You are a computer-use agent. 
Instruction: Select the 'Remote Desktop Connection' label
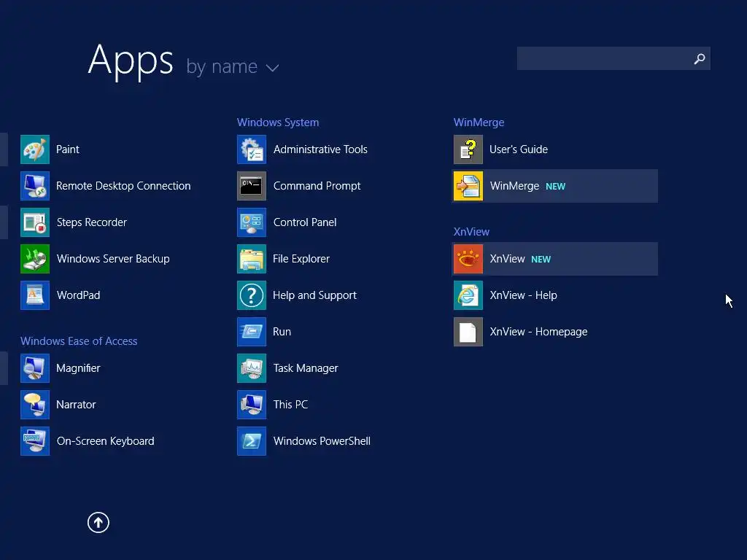(x=123, y=186)
